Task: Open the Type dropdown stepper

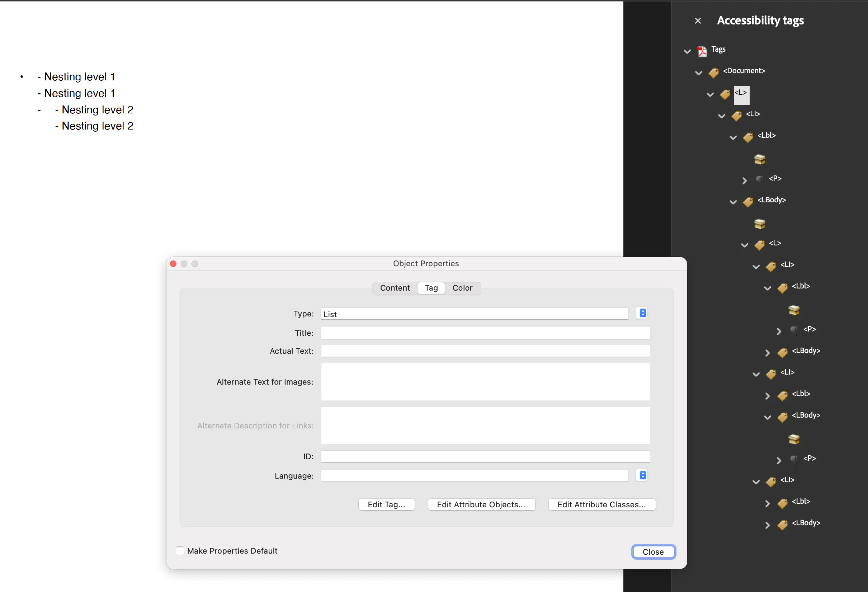Action: tap(642, 313)
